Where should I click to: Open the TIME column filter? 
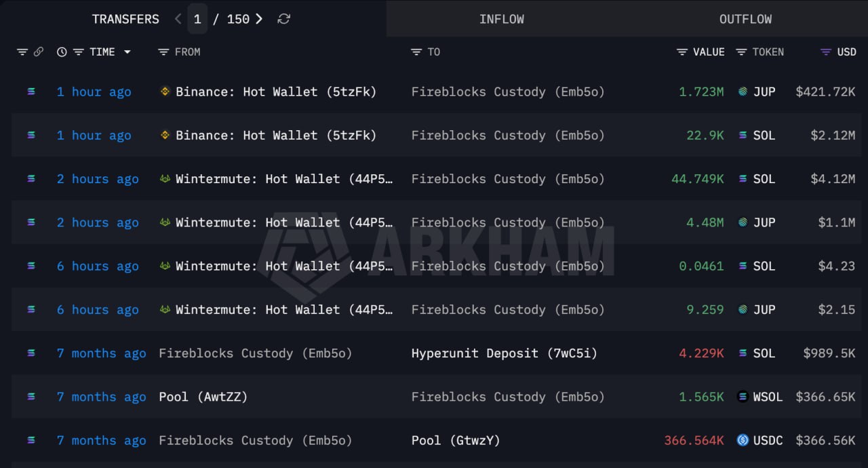click(78, 52)
